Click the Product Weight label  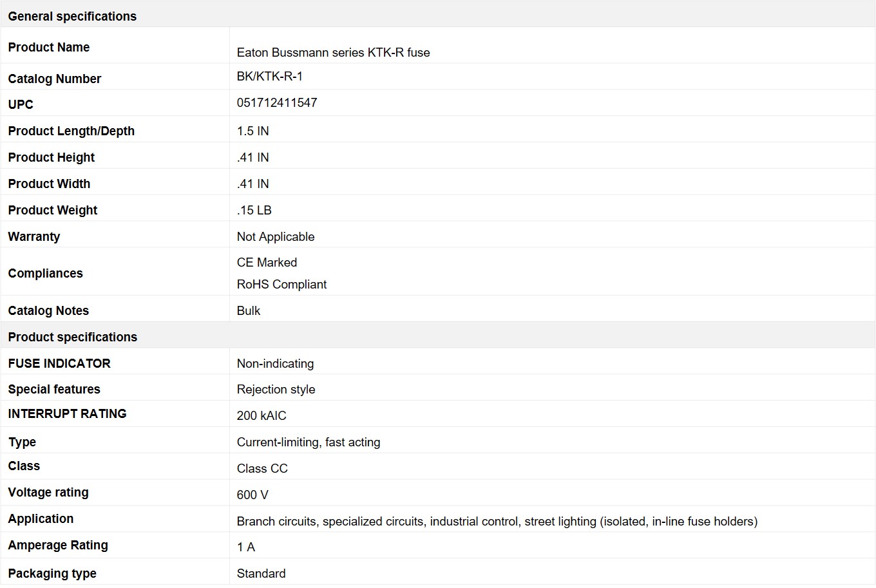[53, 210]
